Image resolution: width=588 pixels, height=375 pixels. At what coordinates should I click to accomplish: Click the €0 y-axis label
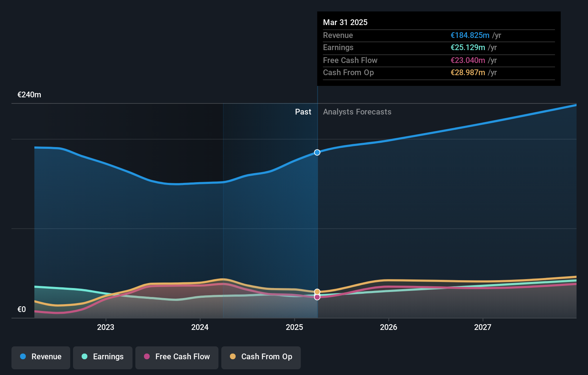point(22,310)
